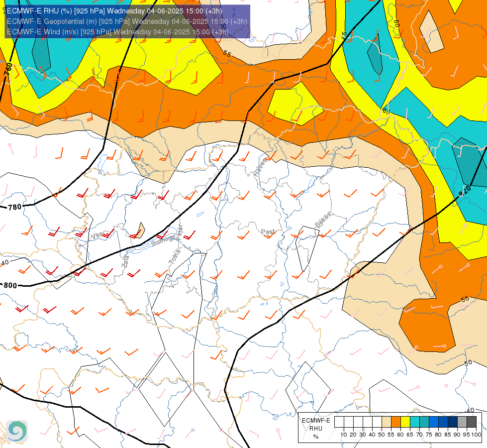
Task: Click the 'ECMWF-E Wind (m/s)' title line
Action: 118,32
